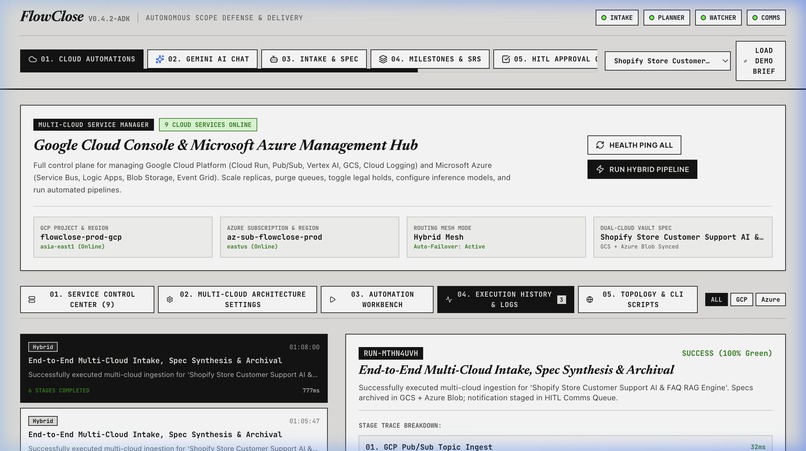The width and height of the screenshot is (806, 451).
Task: Click the 'STAGE TRACE BREAKDOWN:' label
Action: 400,425
